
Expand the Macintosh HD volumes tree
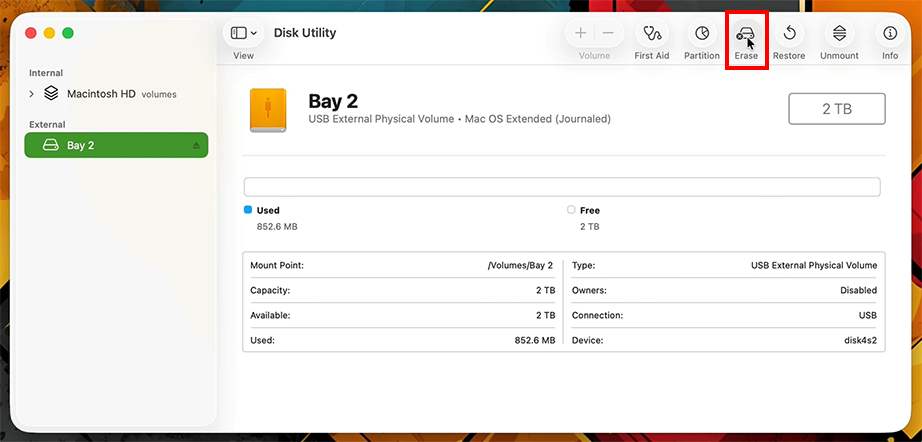(32, 94)
